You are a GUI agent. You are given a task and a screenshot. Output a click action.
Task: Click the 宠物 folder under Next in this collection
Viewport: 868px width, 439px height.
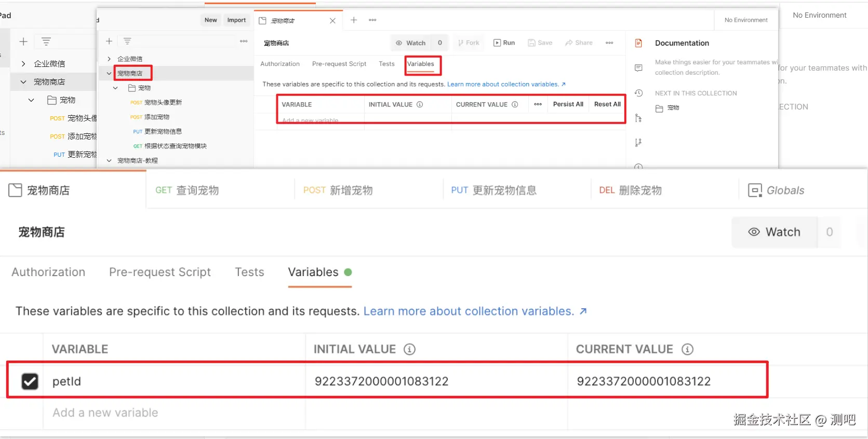(667, 108)
